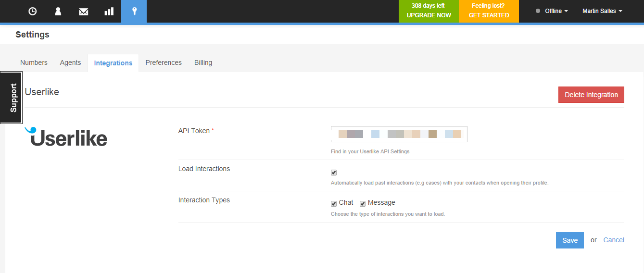
Task: Click the Delete Integration button
Action: (x=591, y=95)
